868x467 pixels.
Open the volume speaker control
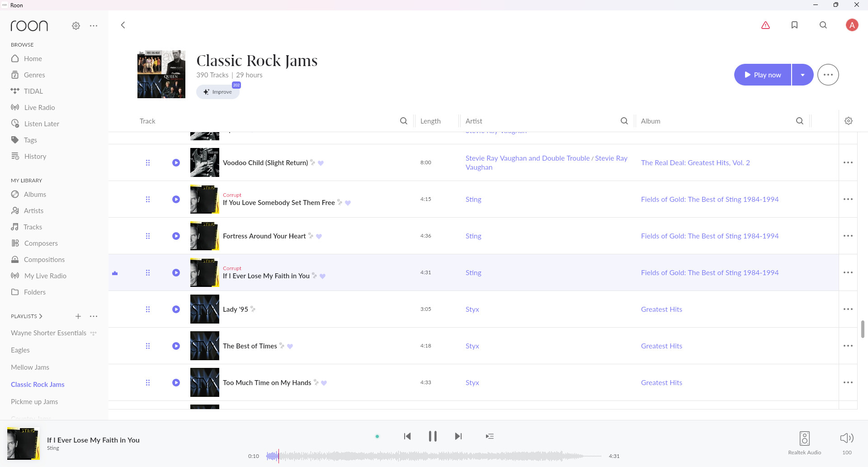(847, 438)
